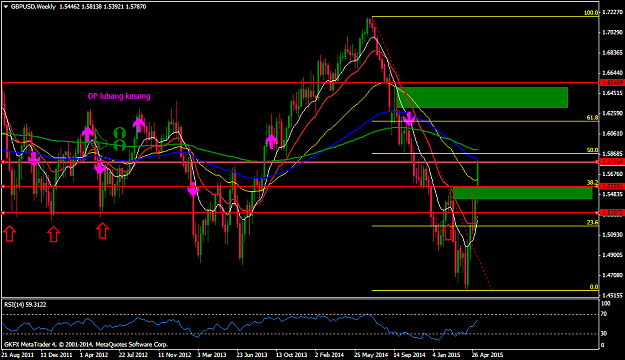Click the RSI scale value 30
Viewport: 625px width, 360px height.
pos(604,333)
